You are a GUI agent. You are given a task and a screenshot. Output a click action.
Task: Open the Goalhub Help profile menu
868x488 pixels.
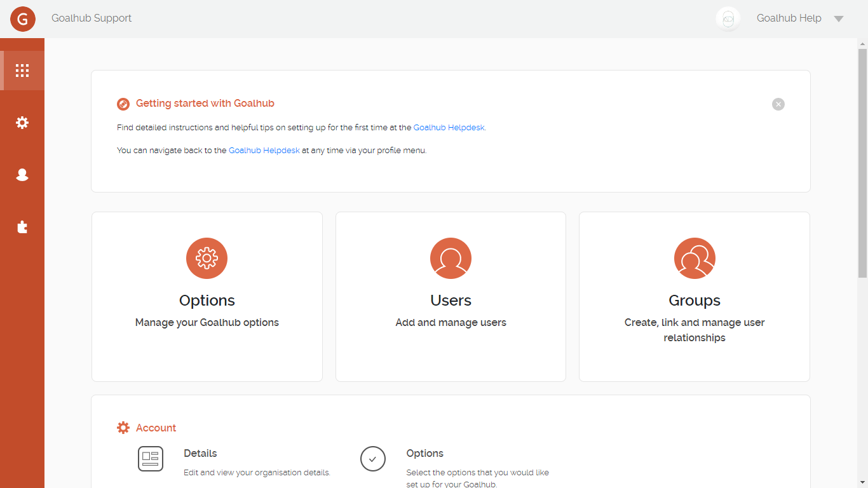789,18
